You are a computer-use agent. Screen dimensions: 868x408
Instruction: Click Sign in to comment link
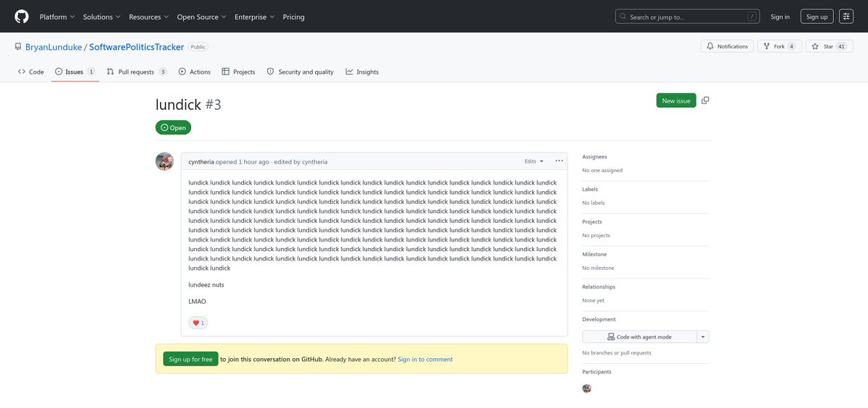tap(425, 360)
